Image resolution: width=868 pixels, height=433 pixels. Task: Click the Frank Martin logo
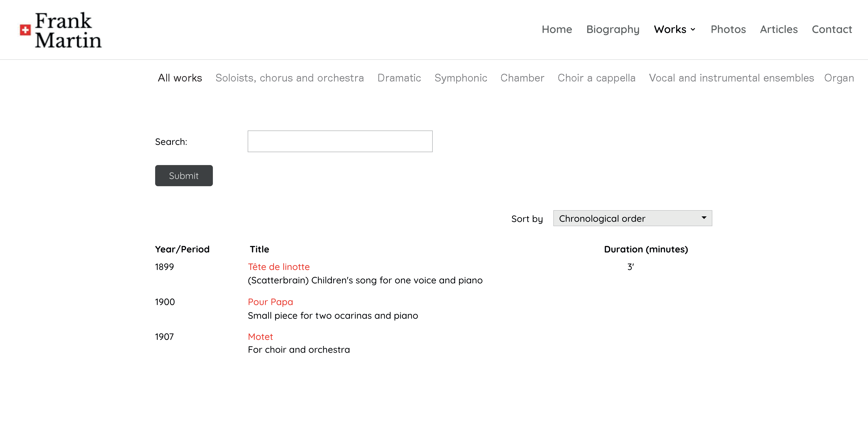coord(61,30)
